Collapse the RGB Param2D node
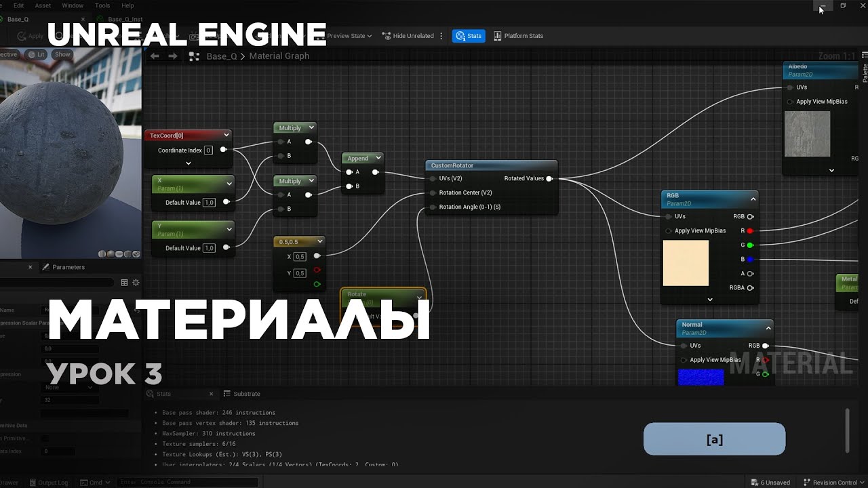This screenshot has height=488, width=868. point(753,199)
